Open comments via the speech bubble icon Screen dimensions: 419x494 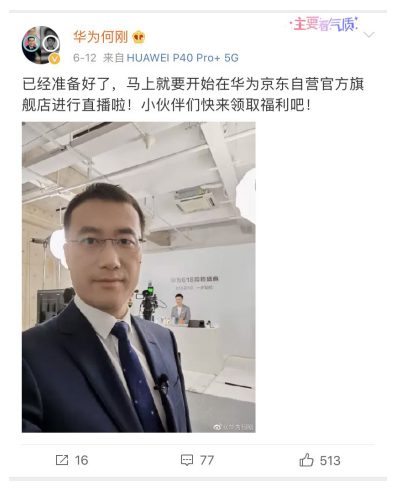pyautogui.click(x=187, y=460)
